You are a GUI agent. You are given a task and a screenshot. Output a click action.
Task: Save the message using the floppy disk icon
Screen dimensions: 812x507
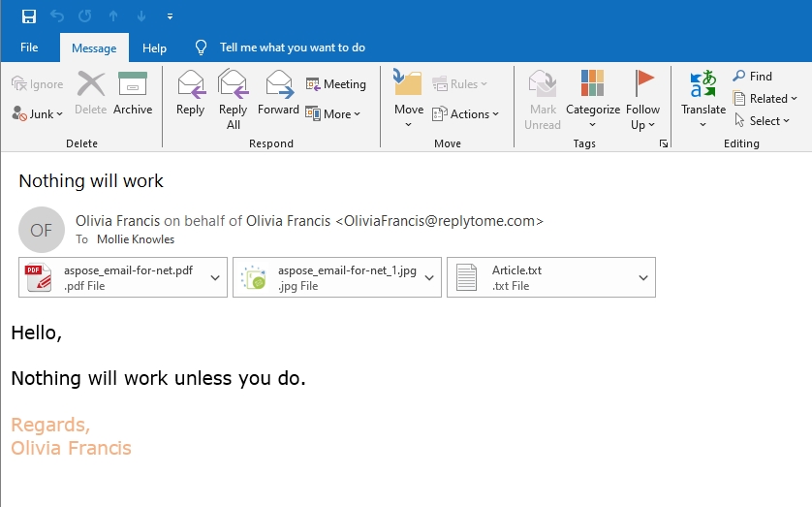coord(29,16)
